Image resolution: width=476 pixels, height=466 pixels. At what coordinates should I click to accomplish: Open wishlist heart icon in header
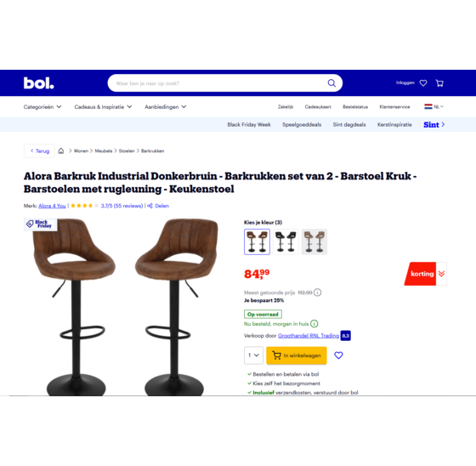click(423, 83)
